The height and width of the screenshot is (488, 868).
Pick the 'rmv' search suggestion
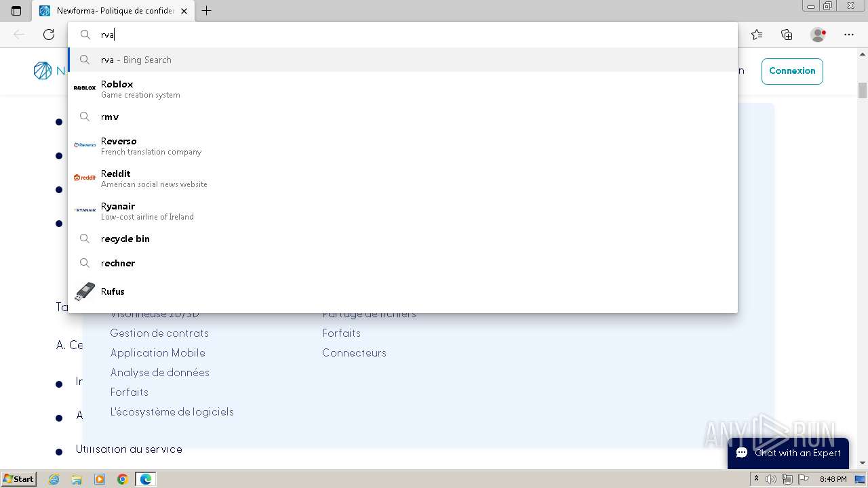click(403, 117)
